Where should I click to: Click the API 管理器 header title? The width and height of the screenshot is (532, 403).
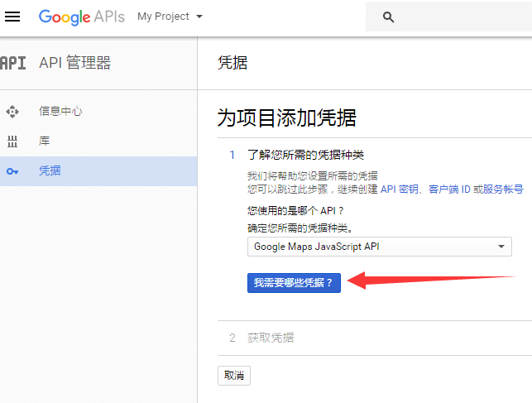(x=75, y=63)
